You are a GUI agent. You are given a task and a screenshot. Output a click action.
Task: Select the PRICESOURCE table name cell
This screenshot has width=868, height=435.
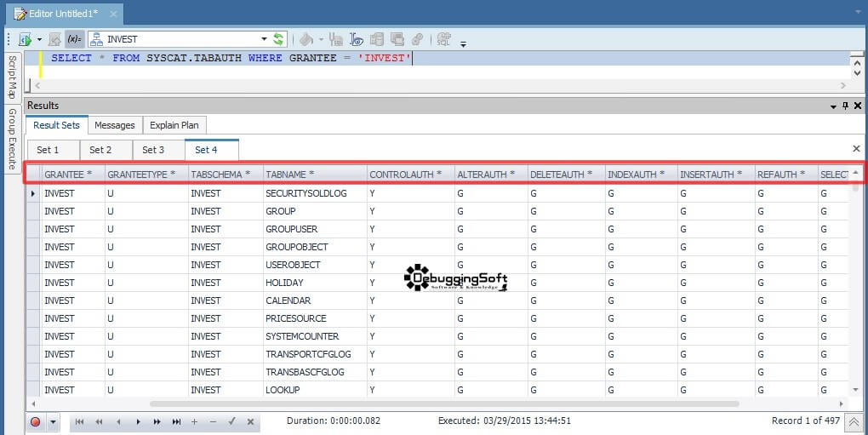[x=315, y=318]
